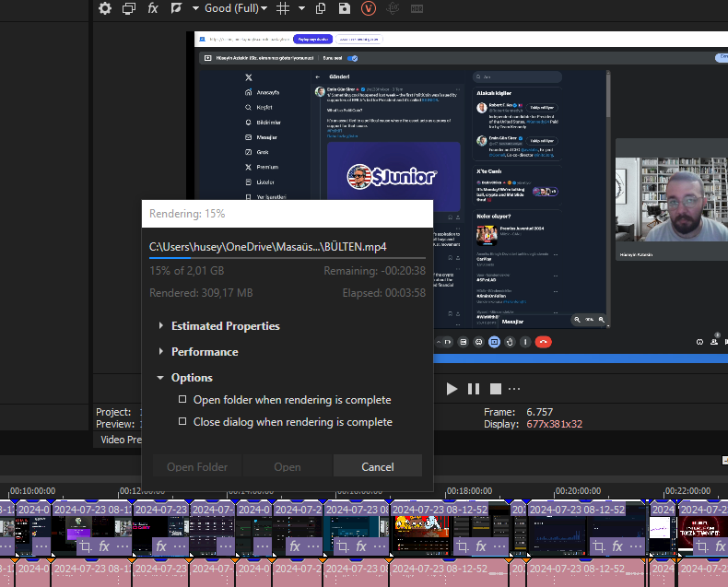Click Stop under the video preview
The height and width of the screenshot is (587, 728).
click(x=496, y=389)
